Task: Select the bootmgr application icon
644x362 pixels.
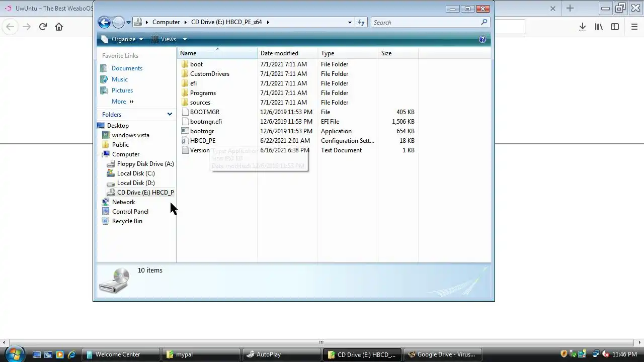Action: (185, 131)
